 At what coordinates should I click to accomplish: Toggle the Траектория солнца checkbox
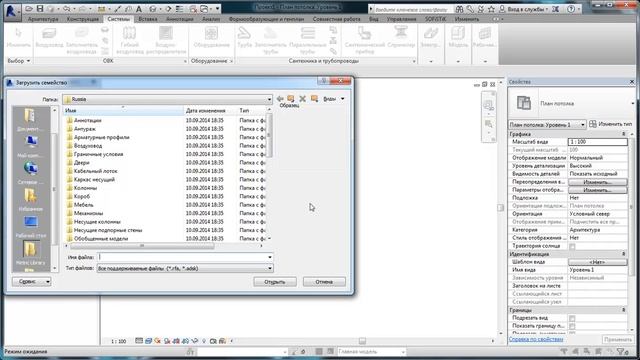click(x=572, y=246)
